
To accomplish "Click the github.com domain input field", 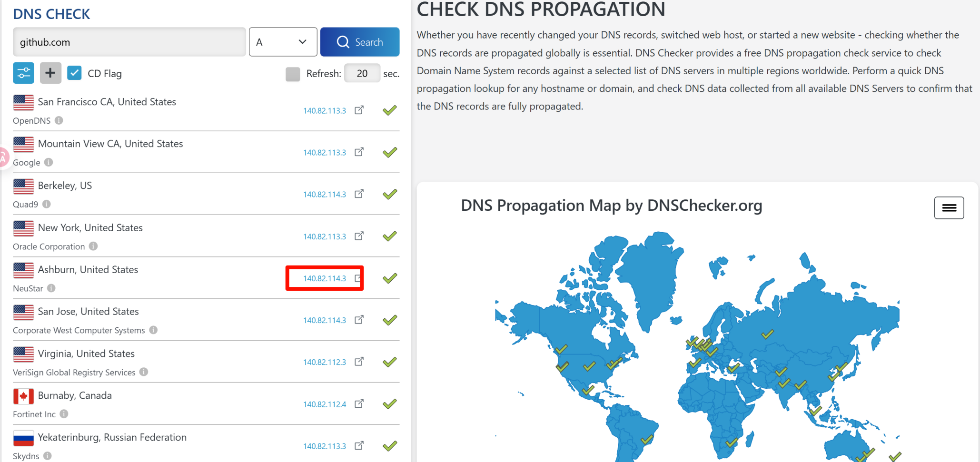I will [x=129, y=42].
